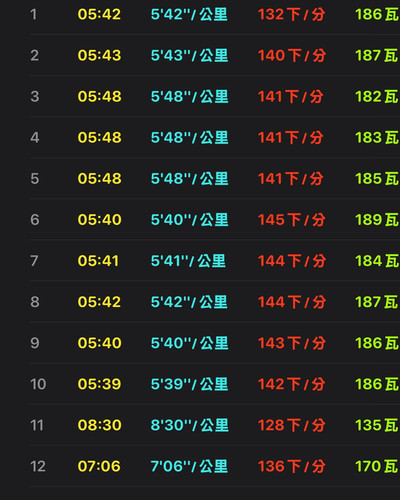Click power 187瓦 in split 8

[x=377, y=302]
